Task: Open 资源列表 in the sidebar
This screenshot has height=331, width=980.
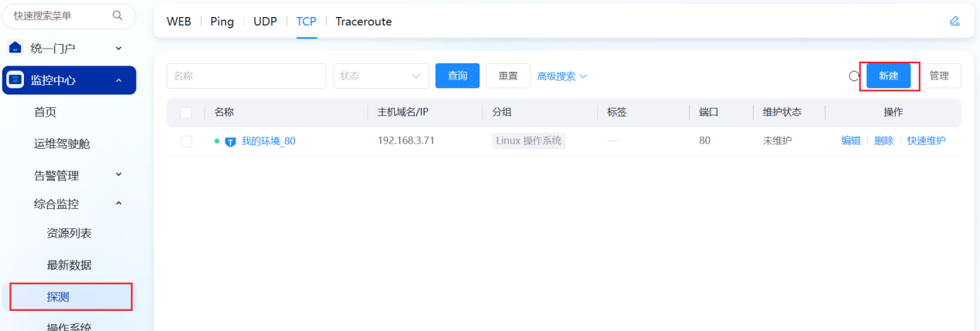Action: (69, 233)
